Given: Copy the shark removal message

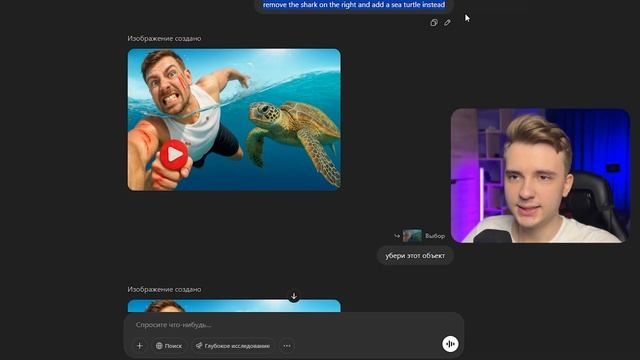Looking at the screenshot, I should coord(434,22).
